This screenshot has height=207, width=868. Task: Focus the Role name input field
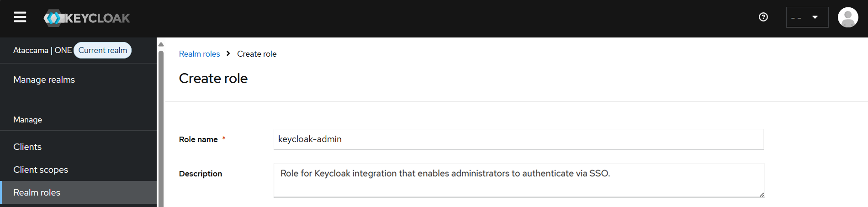click(518, 139)
